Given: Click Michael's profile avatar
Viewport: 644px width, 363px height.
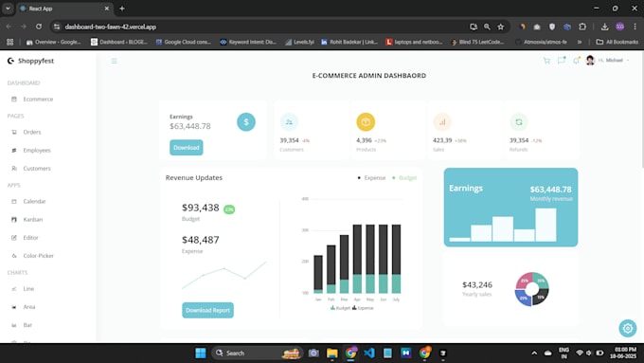Looking at the screenshot, I should click(590, 61).
